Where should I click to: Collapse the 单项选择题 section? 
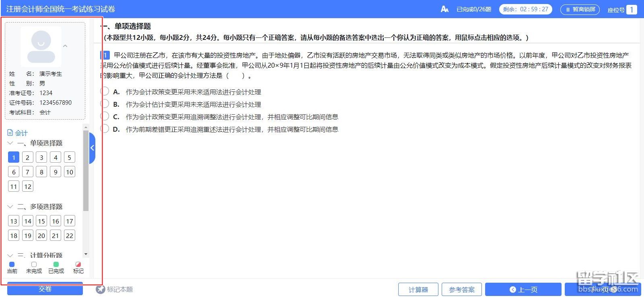[x=10, y=143]
